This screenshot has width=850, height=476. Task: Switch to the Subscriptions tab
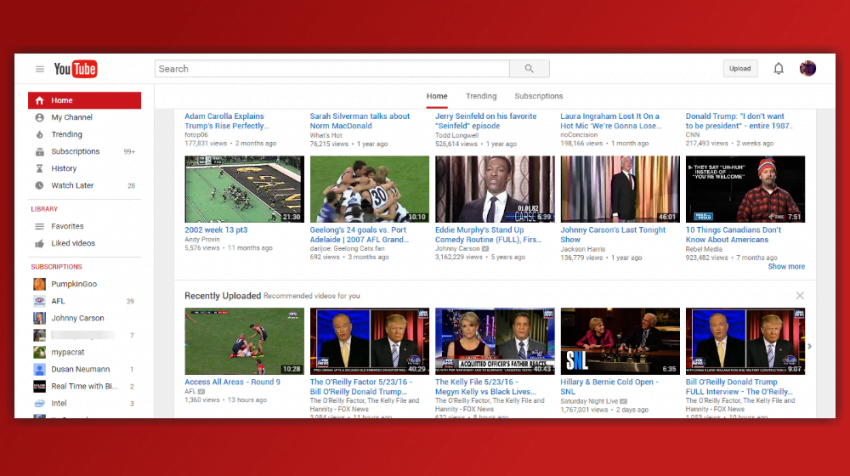pos(538,96)
